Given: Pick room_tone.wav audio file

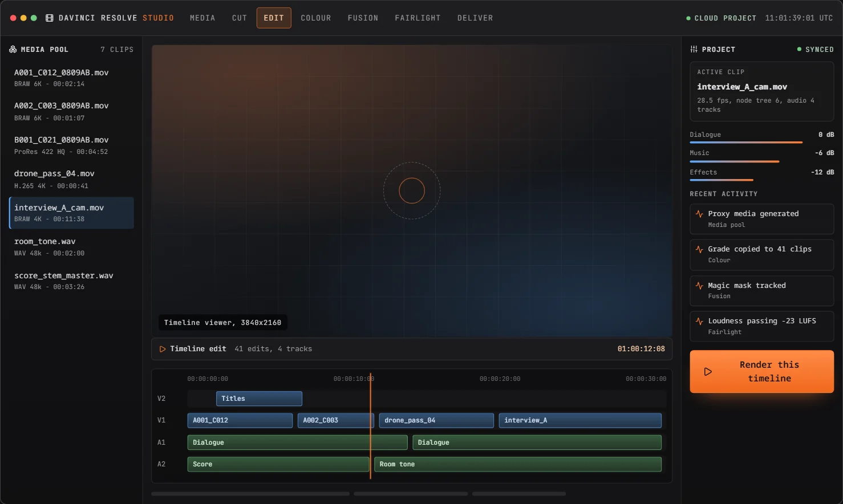Looking at the screenshot, I should (72, 247).
